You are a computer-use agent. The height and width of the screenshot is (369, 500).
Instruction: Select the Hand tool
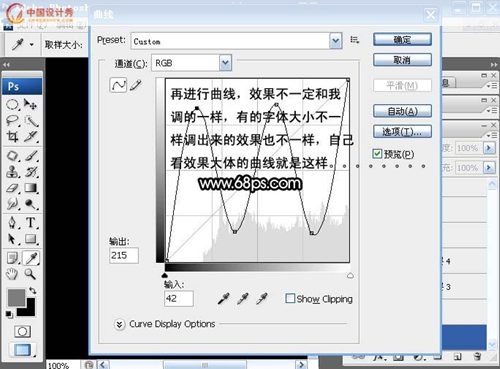pyautogui.click(x=13, y=274)
